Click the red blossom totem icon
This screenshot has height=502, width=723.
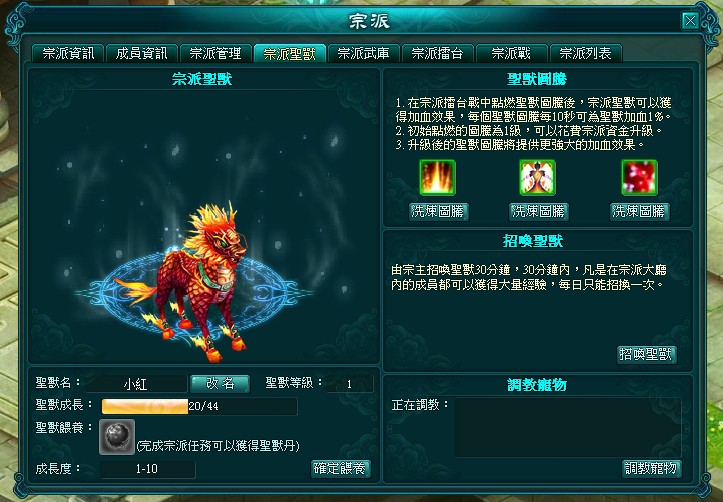click(639, 177)
